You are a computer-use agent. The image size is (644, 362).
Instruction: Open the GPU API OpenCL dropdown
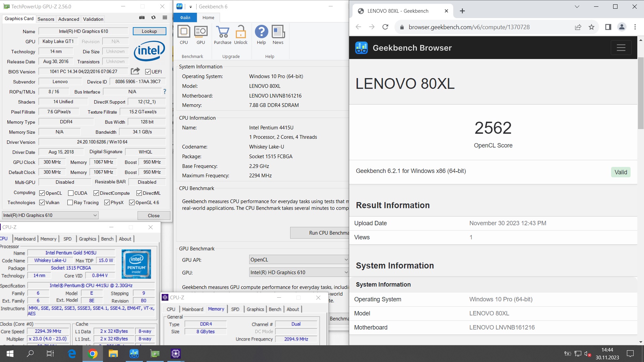(299, 260)
